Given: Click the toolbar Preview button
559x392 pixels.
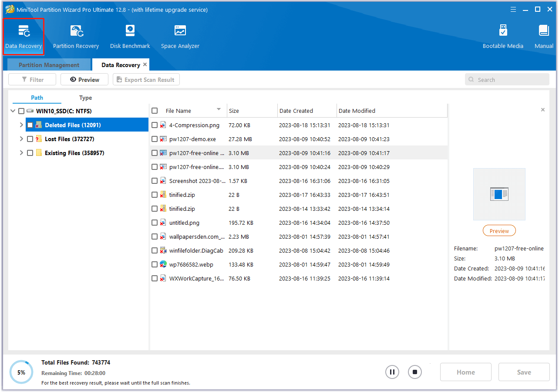Looking at the screenshot, I should pos(84,79).
